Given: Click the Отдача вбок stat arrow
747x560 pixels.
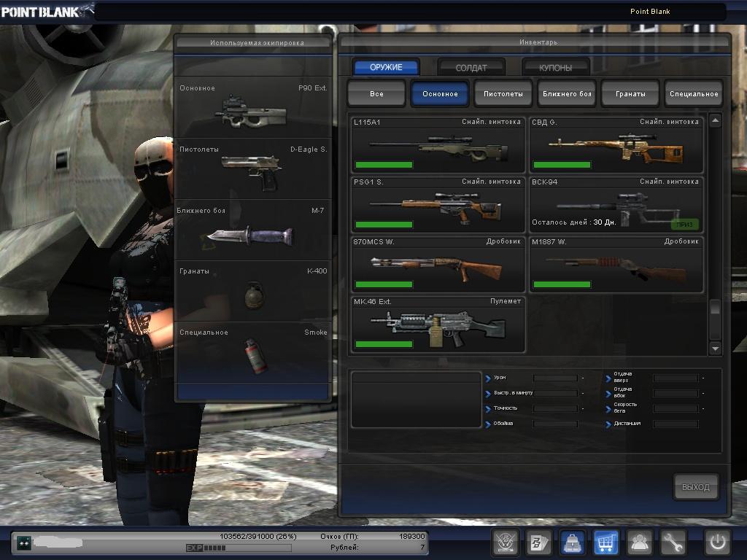Looking at the screenshot, I should click(608, 393).
